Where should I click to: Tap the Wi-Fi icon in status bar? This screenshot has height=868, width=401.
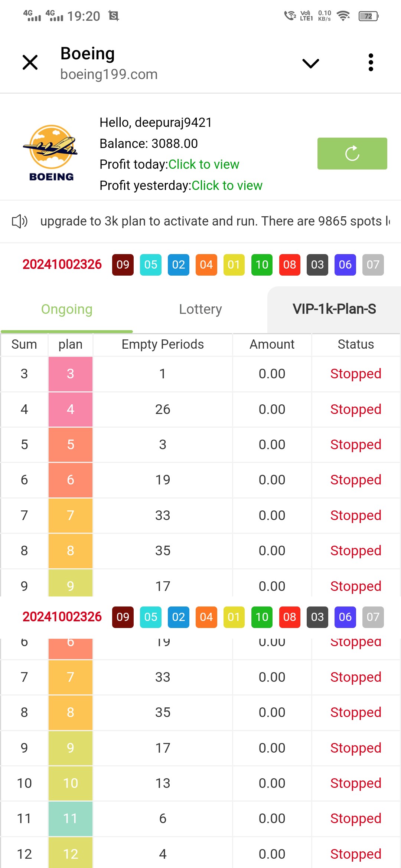click(x=343, y=16)
